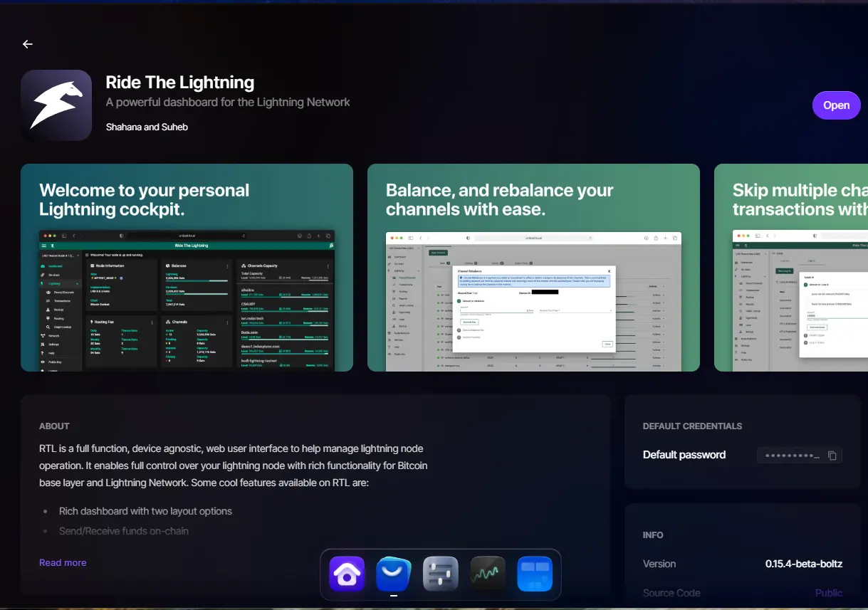Expand description with Read more

pos(63,562)
